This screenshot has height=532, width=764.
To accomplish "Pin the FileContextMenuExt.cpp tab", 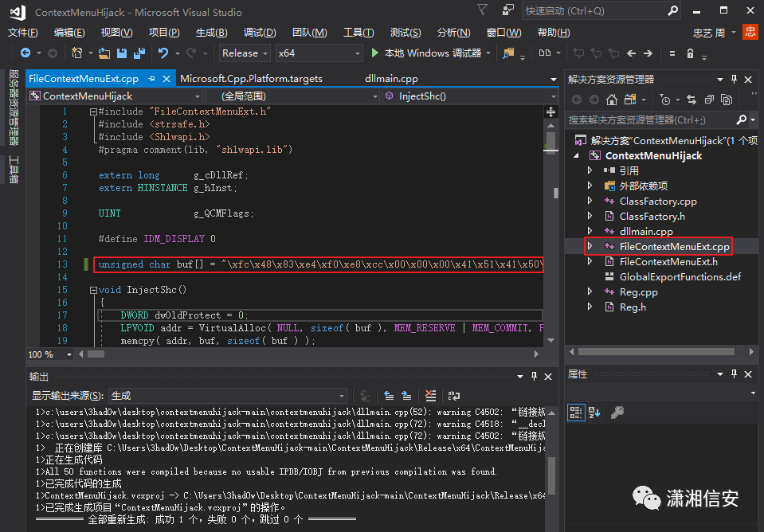I will coord(151,78).
